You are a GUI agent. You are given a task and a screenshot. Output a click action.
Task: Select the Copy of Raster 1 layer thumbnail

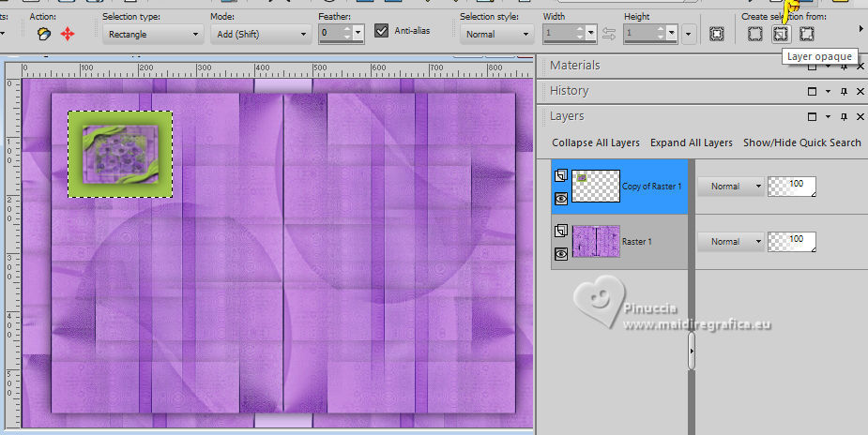(596, 187)
